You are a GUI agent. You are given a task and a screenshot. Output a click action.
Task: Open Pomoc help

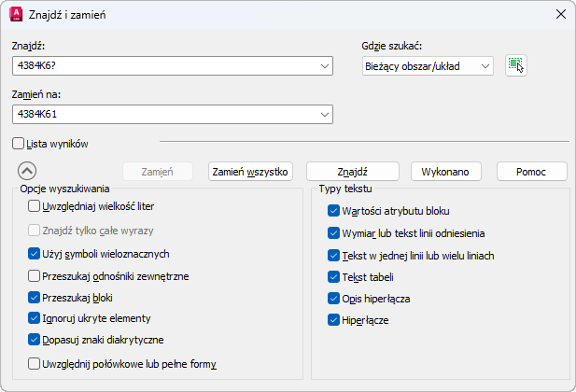coord(532,172)
